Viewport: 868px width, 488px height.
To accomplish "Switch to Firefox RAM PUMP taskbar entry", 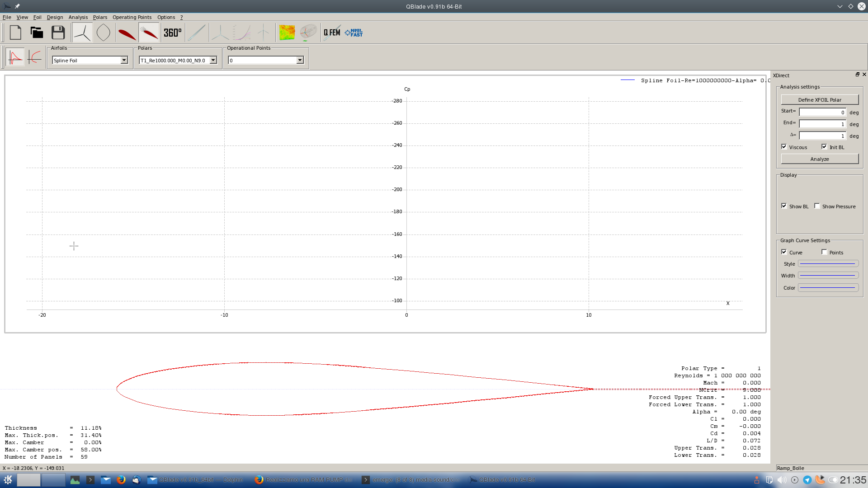I will [303, 480].
